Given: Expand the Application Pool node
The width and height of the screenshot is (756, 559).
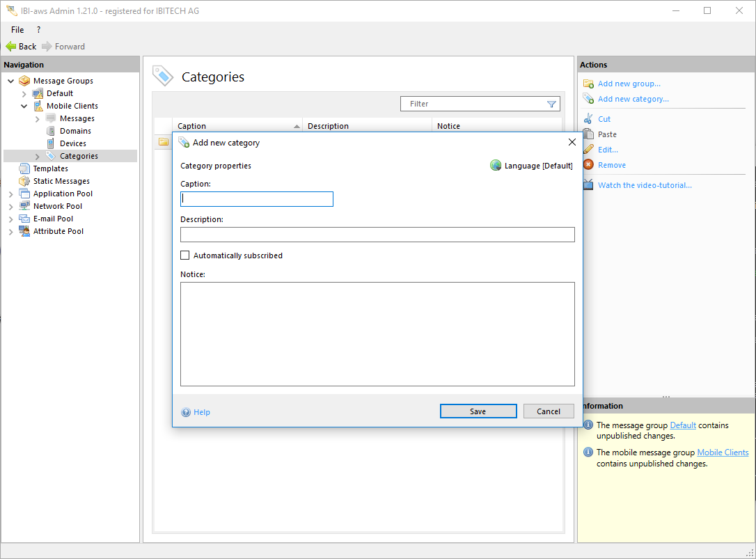Looking at the screenshot, I should [11, 194].
